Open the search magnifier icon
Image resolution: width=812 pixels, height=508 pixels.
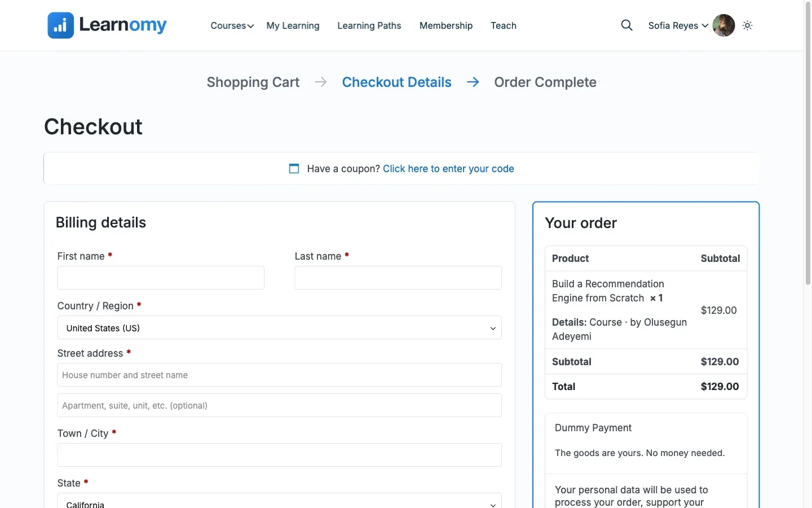(626, 25)
